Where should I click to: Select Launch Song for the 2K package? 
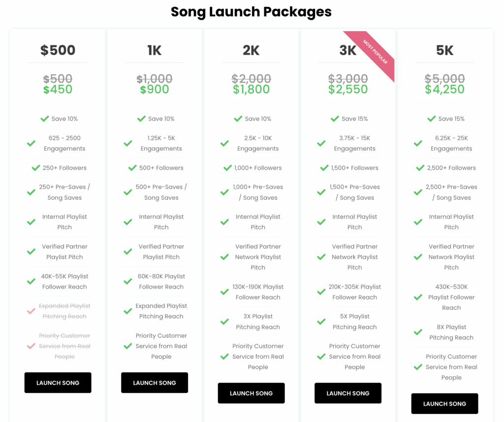[251, 393]
